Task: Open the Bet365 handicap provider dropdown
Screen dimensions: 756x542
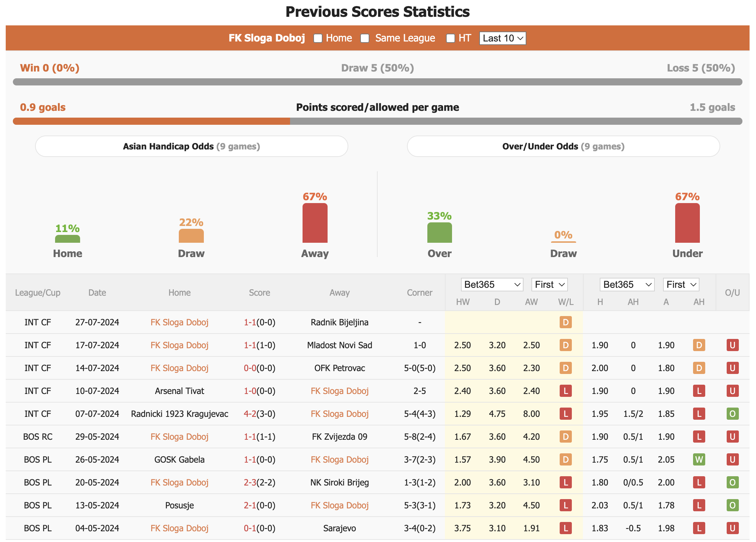Action: pos(627,285)
